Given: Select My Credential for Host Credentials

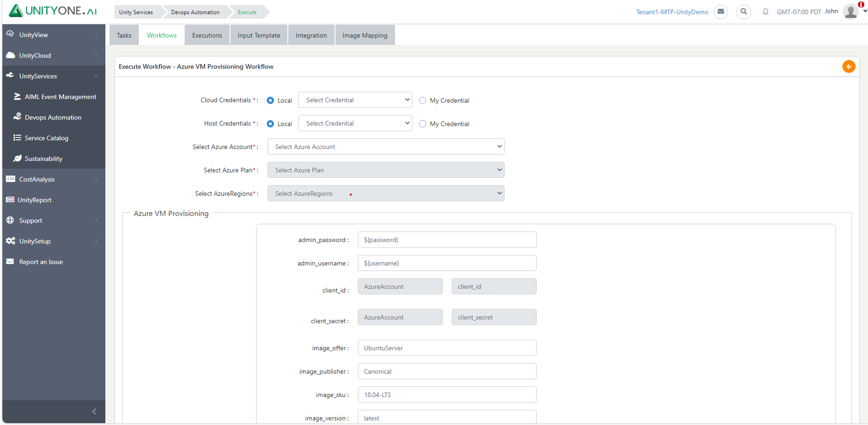Looking at the screenshot, I should coord(422,124).
